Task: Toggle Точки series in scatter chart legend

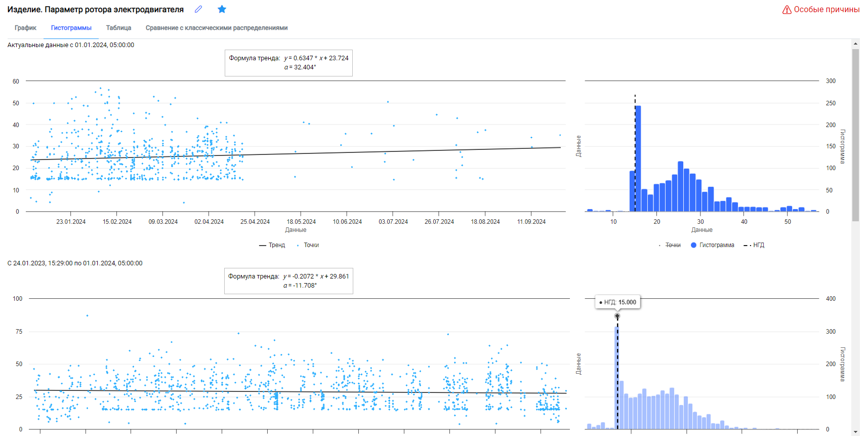Action: pos(308,245)
